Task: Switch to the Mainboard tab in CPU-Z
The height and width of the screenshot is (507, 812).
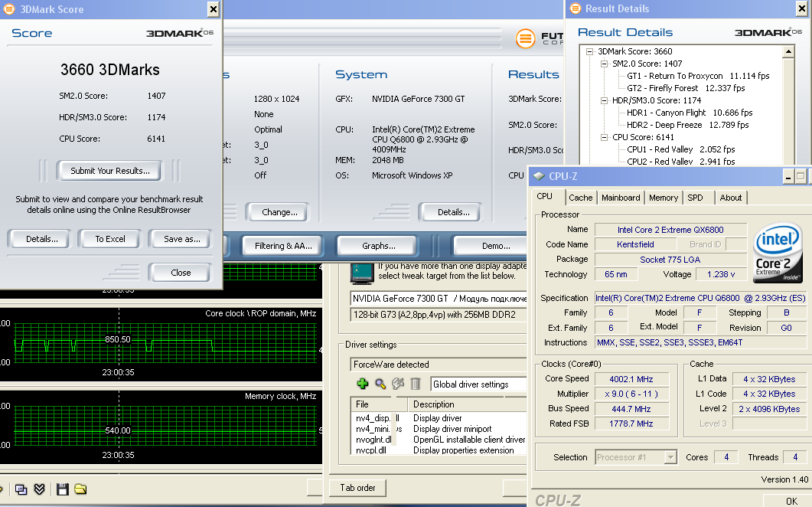Action: tap(621, 198)
